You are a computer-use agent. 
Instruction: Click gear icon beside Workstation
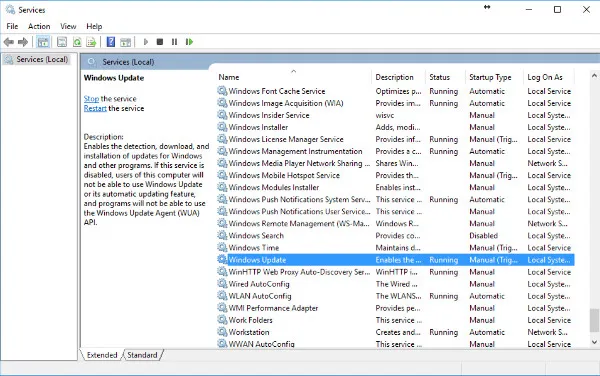coord(222,332)
